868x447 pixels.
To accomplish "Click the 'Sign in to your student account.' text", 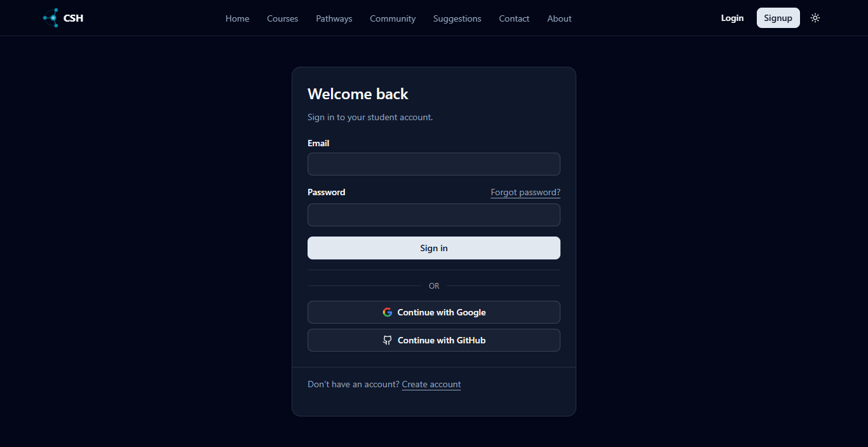I will coord(370,117).
